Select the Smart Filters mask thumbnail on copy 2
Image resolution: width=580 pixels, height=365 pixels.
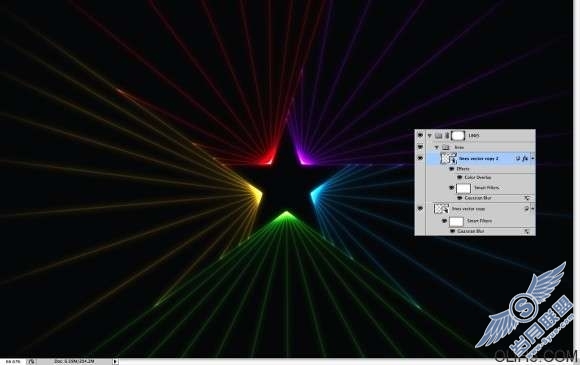point(463,188)
